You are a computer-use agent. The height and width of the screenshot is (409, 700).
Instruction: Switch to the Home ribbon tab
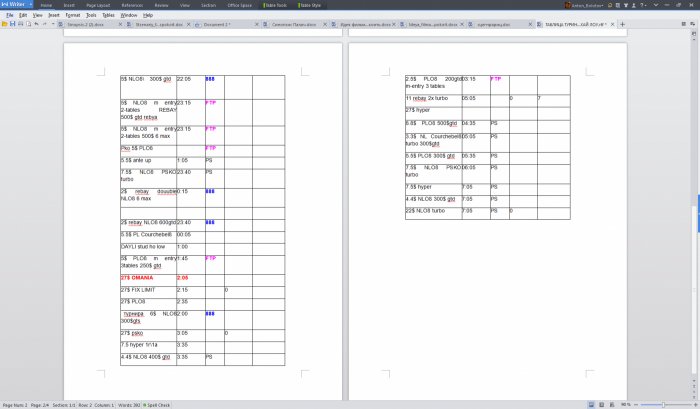click(46, 5)
